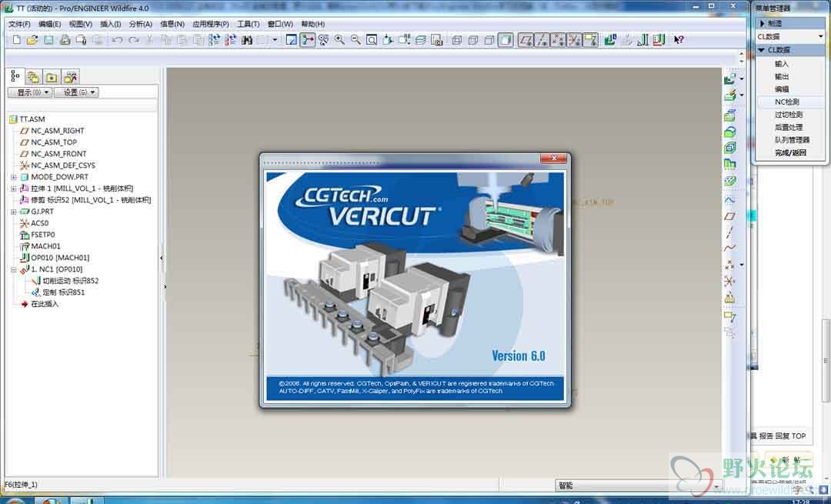Open the 编辑(E) menu
The height and width of the screenshot is (504, 831).
pyautogui.click(x=49, y=24)
